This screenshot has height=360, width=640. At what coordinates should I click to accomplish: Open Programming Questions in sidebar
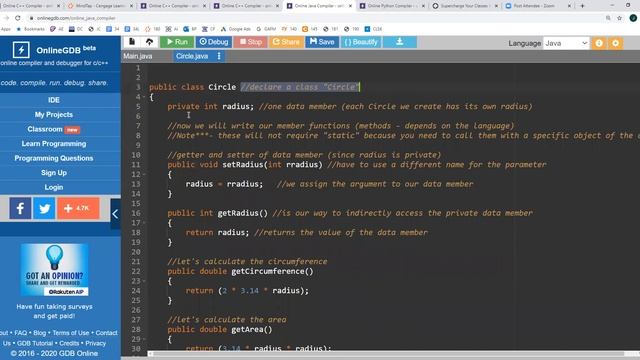click(x=54, y=158)
